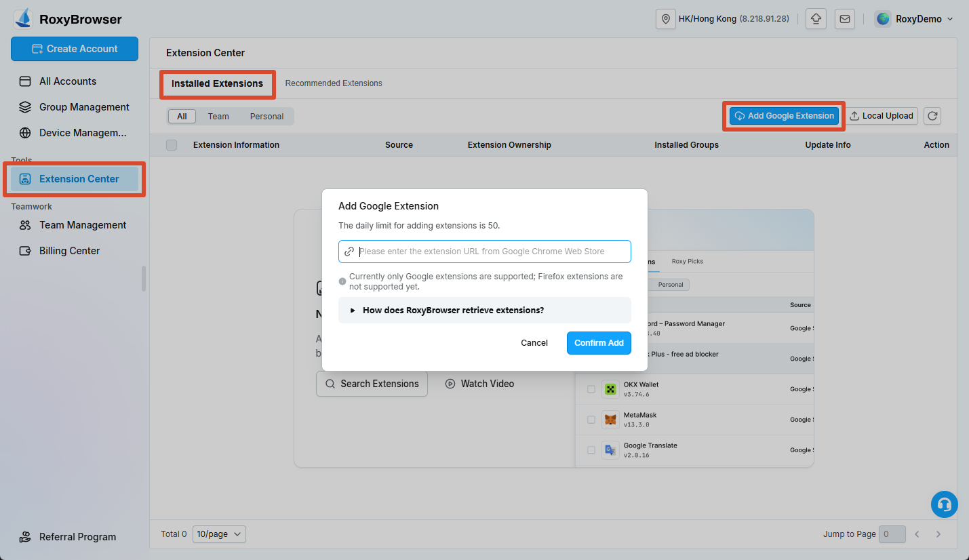Switch to the Recommended Extensions tab
This screenshot has height=560, width=969.
click(334, 83)
